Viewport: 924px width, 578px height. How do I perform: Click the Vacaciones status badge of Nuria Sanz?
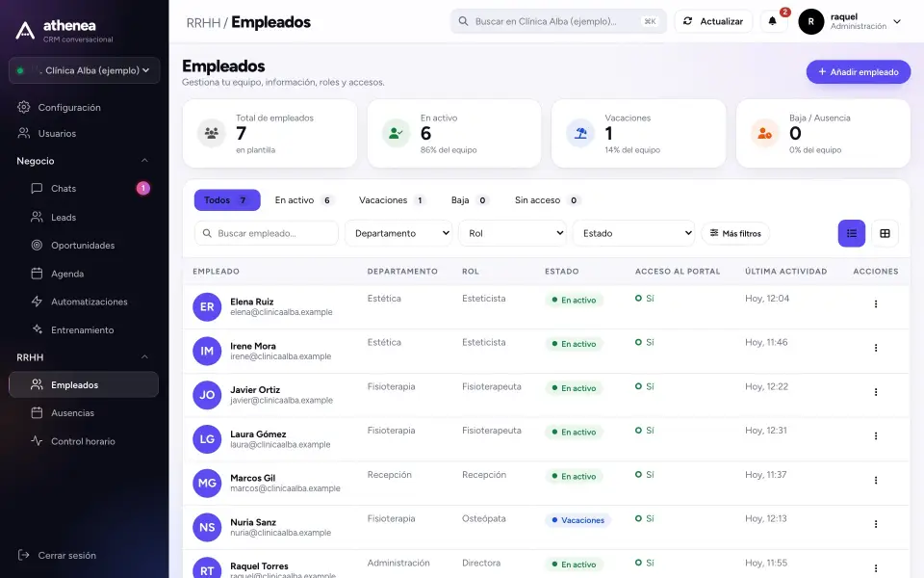point(577,520)
